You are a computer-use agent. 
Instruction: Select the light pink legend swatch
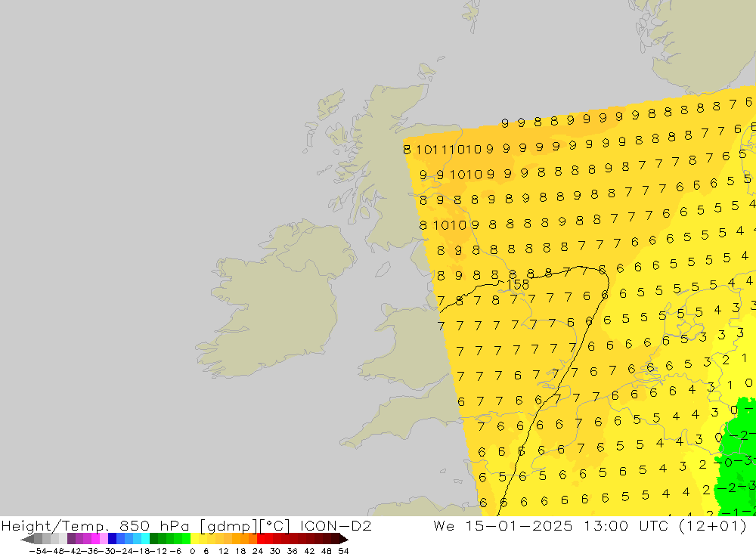click(x=104, y=539)
